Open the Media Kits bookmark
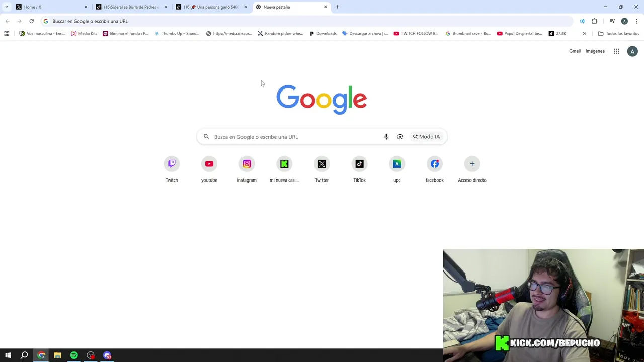Screen dimensions: 644x362 click(x=84, y=34)
